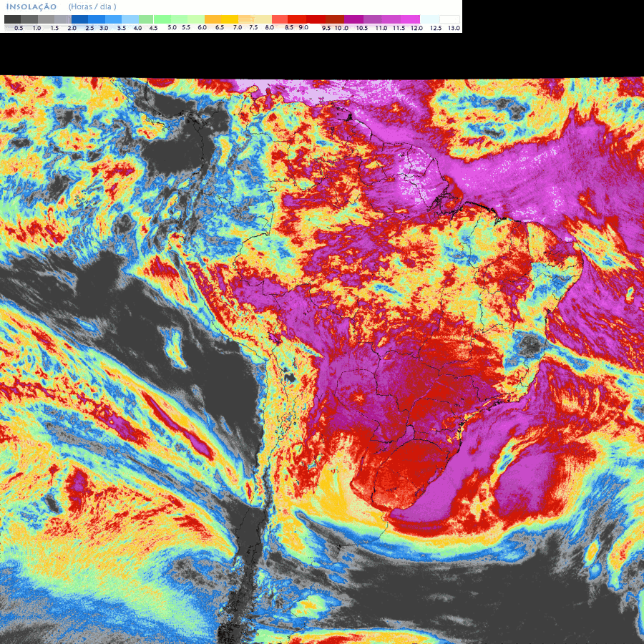Click the (Horas / dia) unit label
This screenshot has width=644, height=644.
(92, 7)
